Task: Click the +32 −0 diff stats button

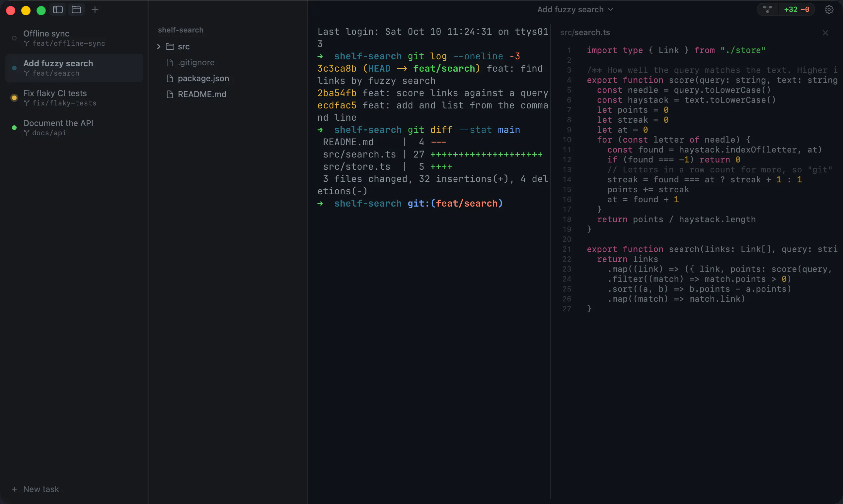Action: (x=797, y=10)
